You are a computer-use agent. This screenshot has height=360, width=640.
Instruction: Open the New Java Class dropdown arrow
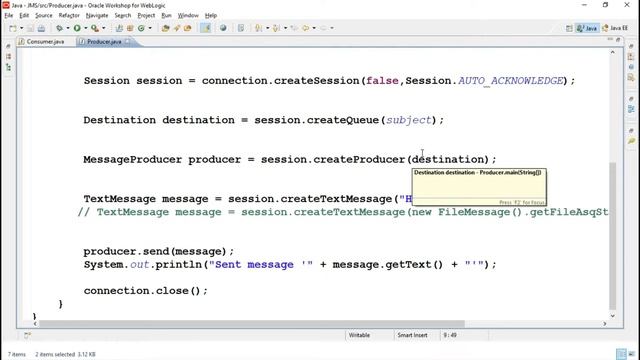pos(150,28)
